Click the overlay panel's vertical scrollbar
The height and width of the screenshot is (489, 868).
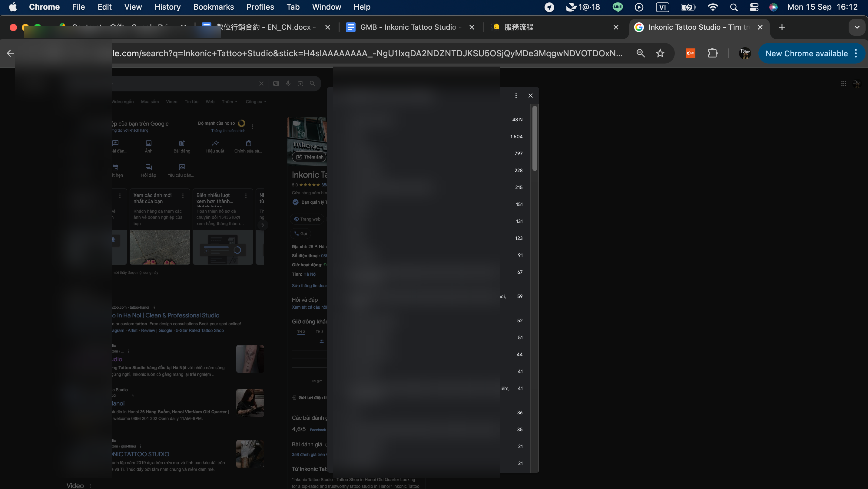click(x=535, y=138)
